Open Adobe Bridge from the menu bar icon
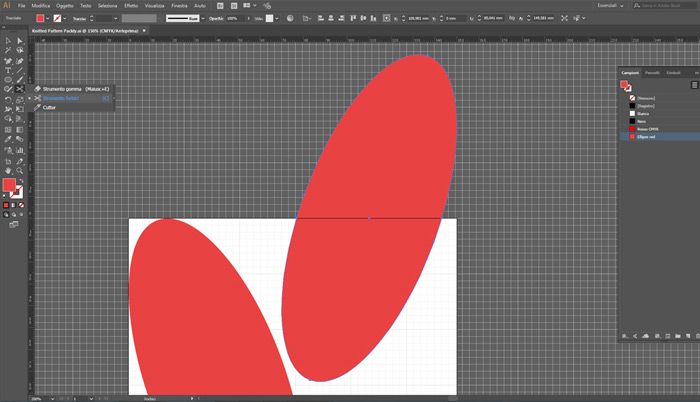This screenshot has height=402, width=700. click(x=220, y=6)
